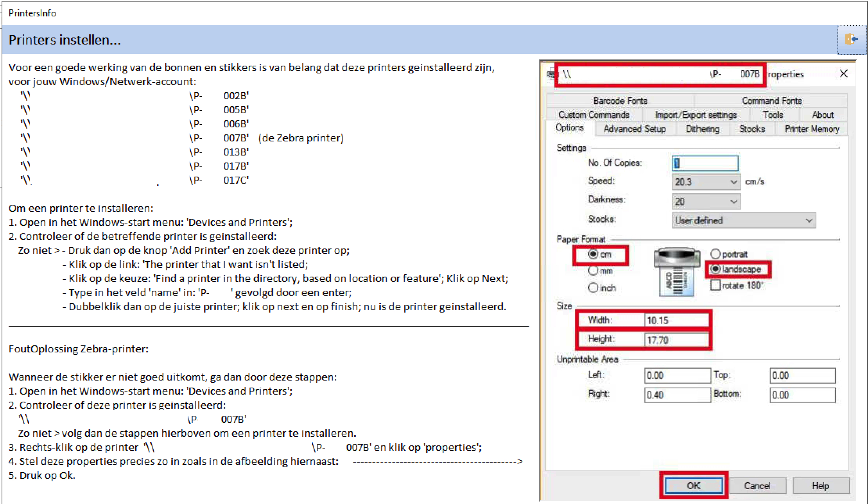Click the Cancel button
This screenshot has height=504, width=868.
757,486
